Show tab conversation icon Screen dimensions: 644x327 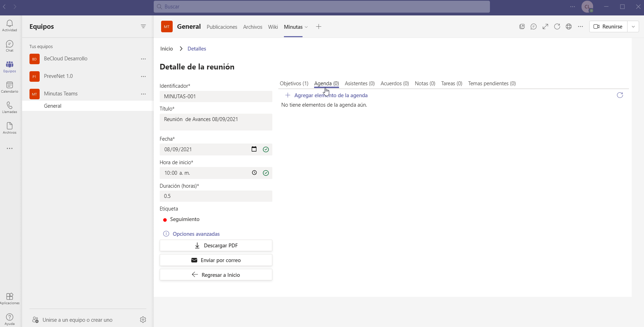click(x=533, y=27)
